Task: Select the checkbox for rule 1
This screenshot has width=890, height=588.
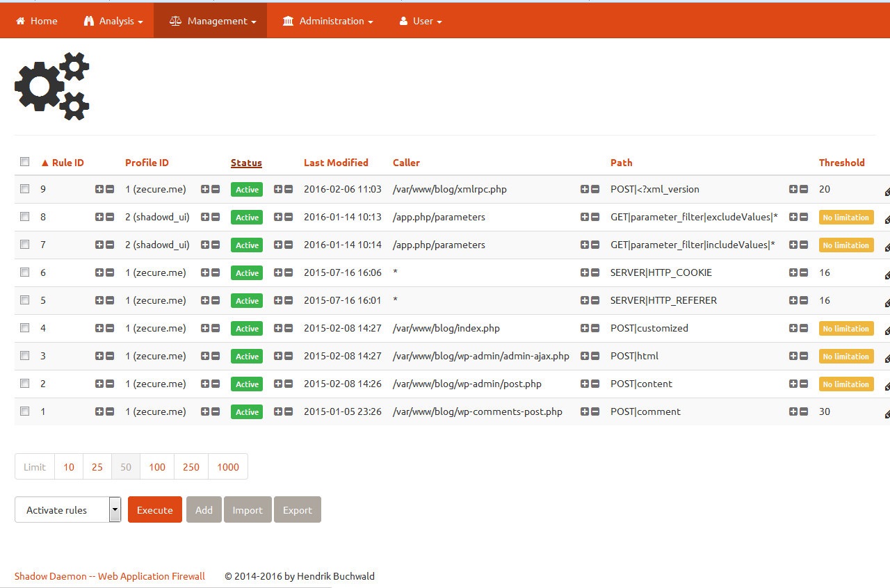Action: pyautogui.click(x=25, y=411)
